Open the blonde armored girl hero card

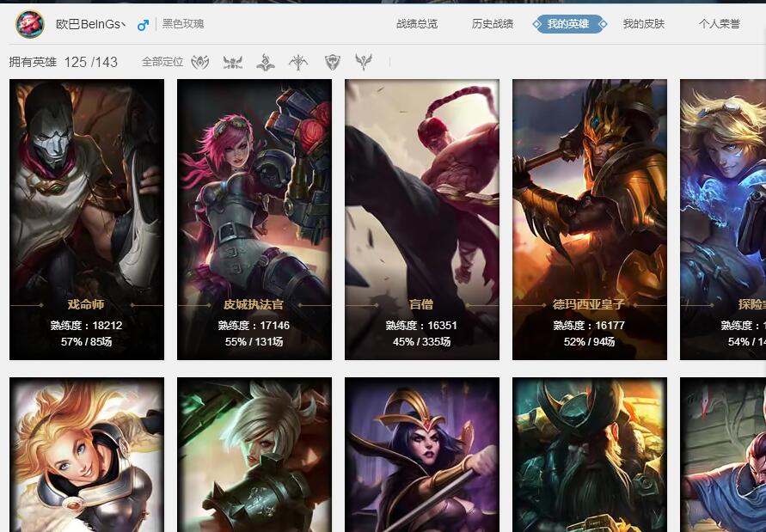[x=87, y=455]
